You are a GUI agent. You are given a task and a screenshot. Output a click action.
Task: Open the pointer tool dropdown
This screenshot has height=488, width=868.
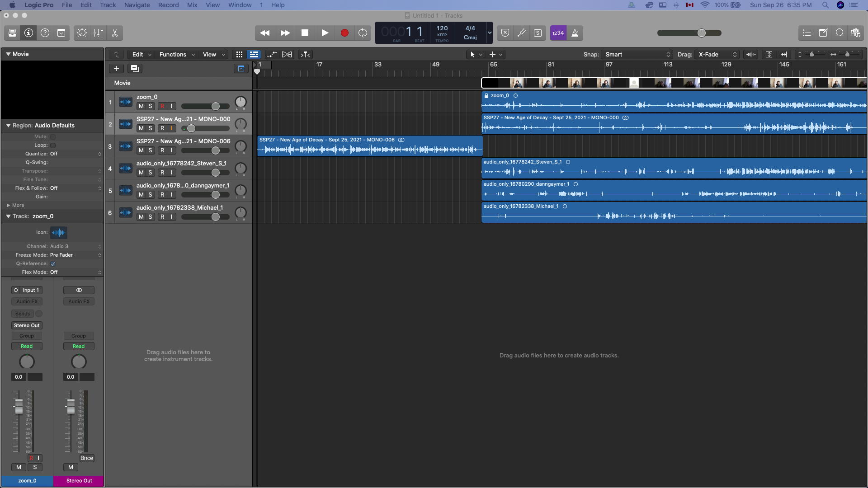click(x=476, y=55)
